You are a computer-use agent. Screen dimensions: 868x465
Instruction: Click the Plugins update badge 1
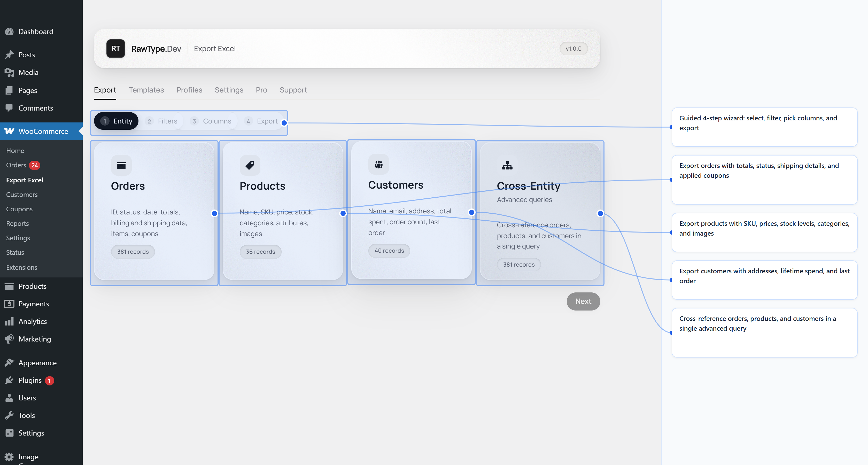click(x=49, y=381)
